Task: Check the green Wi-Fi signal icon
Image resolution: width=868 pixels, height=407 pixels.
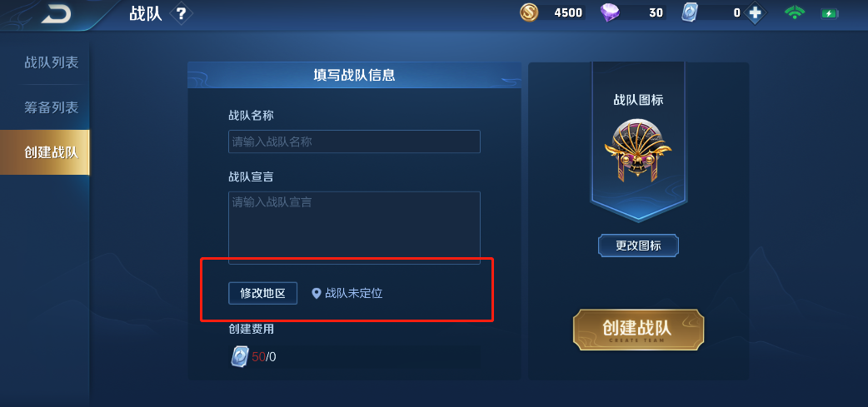Action: [795, 12]
